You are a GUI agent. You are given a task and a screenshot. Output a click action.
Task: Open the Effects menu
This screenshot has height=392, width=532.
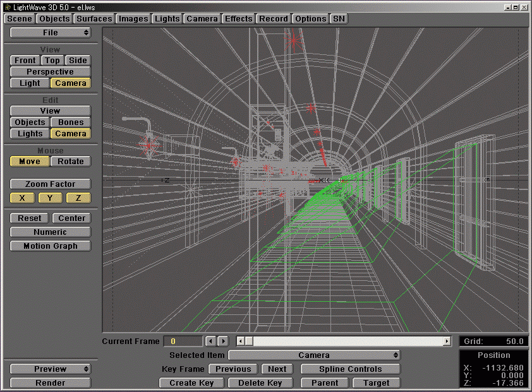[238, 18]
